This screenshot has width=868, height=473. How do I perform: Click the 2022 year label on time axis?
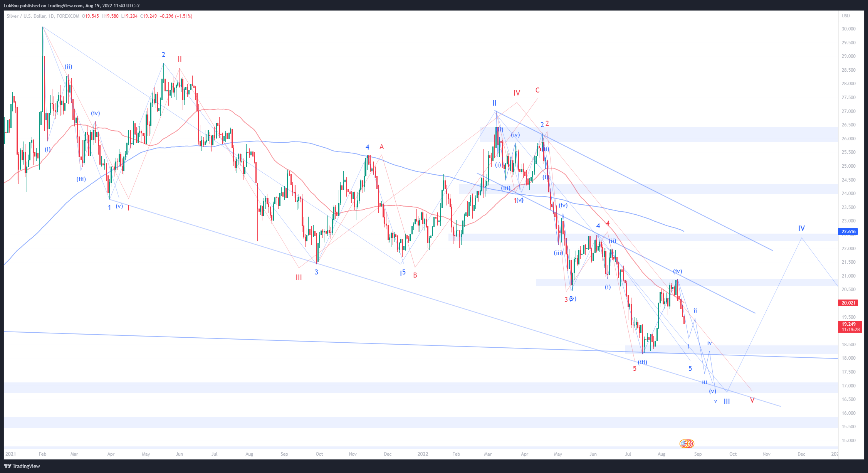(423, 454)
